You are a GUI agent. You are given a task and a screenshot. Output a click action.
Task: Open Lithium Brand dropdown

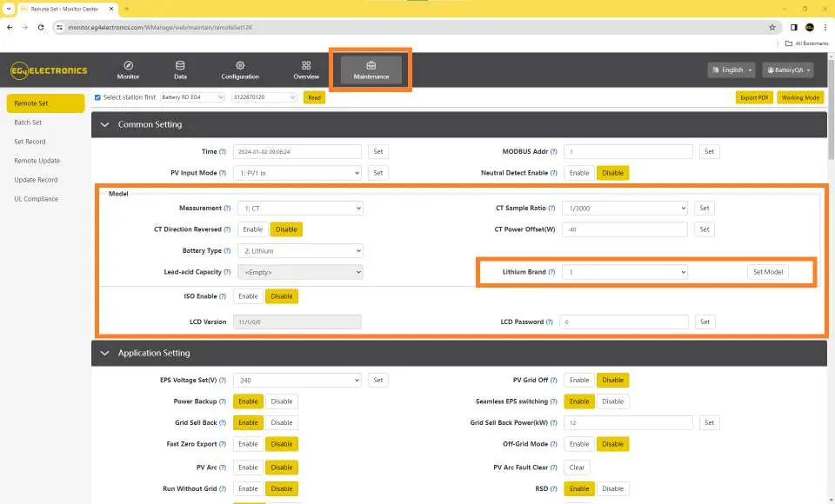[x=625, y=272]
